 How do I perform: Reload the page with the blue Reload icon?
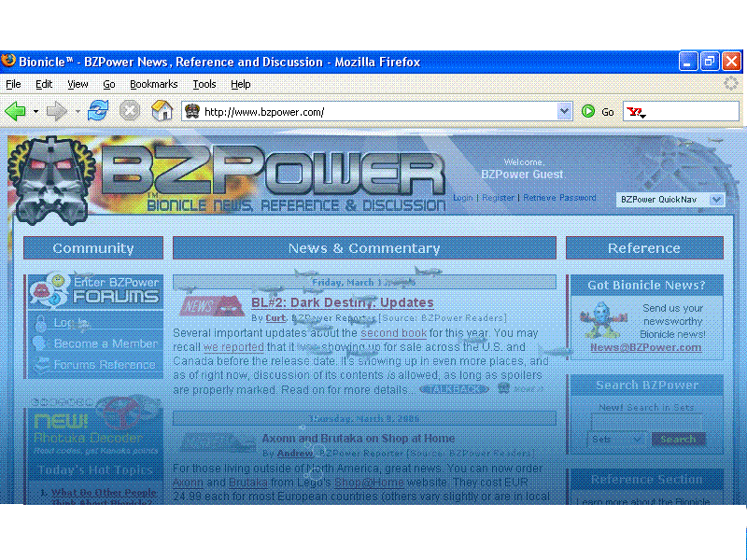click(x=98, y=111)
